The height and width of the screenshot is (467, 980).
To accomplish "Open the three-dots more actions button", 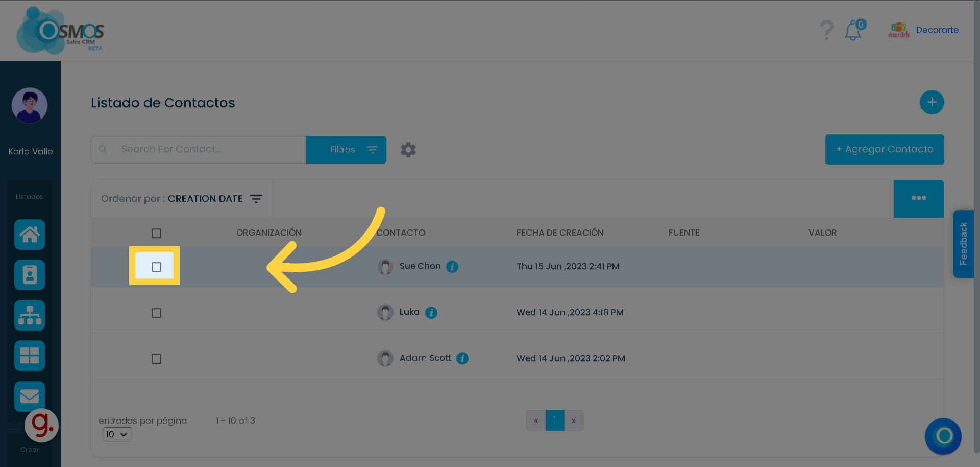I will coord(919,198).
